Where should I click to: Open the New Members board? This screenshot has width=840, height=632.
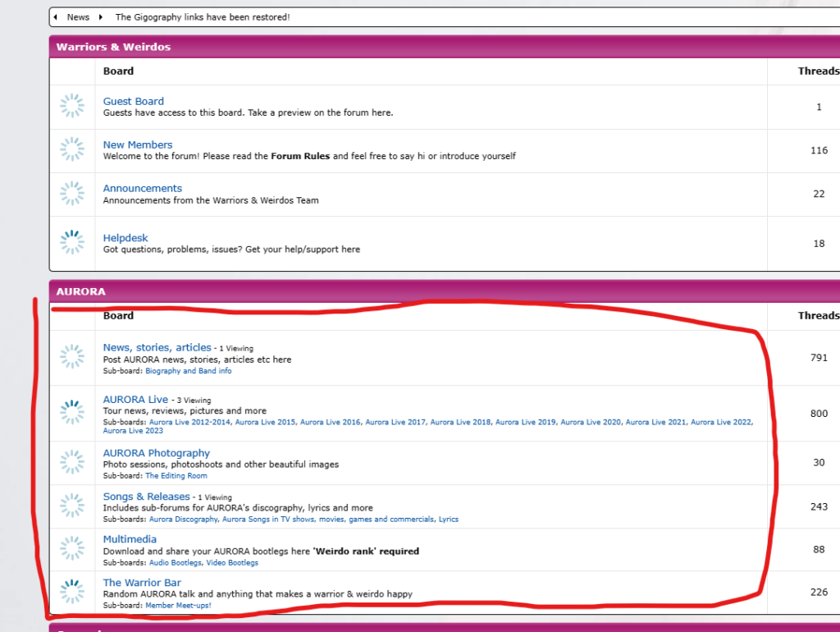coord(138,144)
